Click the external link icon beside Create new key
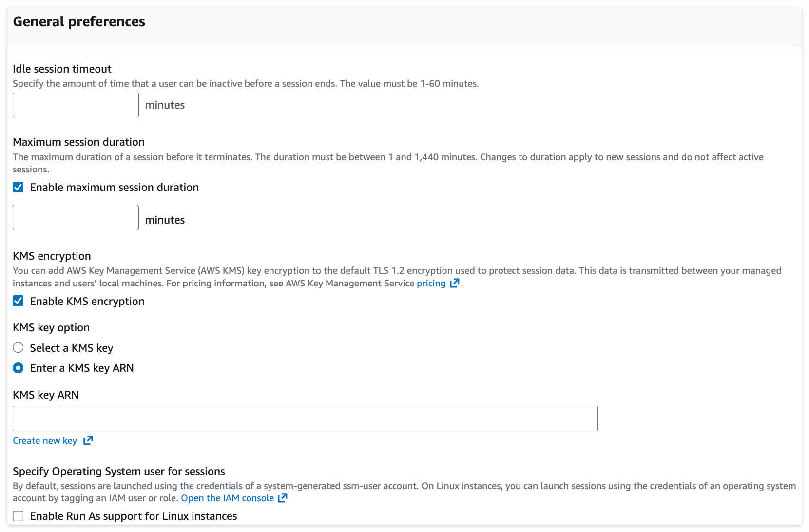The image size is (809, 532). tap(88, 440)
